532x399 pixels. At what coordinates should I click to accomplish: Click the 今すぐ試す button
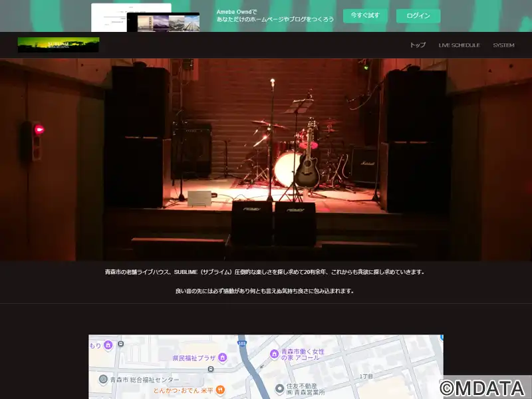coord(365,15)
